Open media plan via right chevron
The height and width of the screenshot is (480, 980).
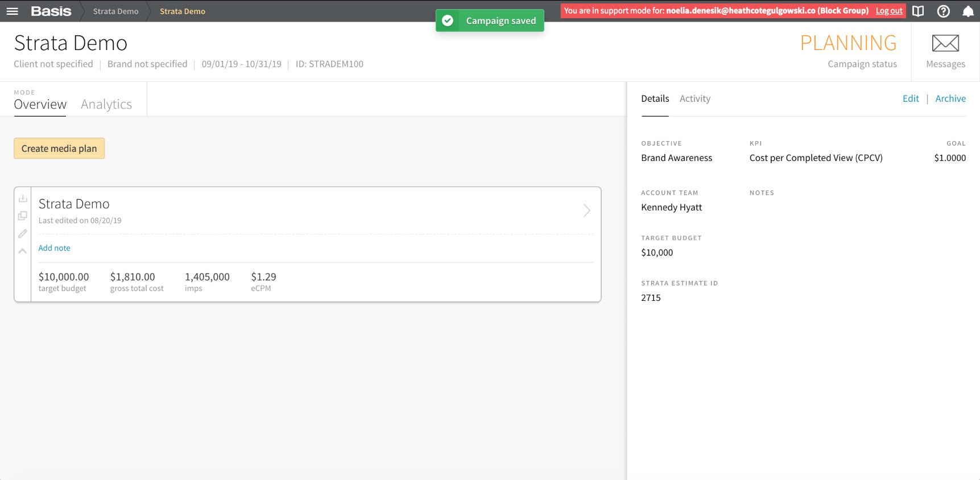coord(587,210)
